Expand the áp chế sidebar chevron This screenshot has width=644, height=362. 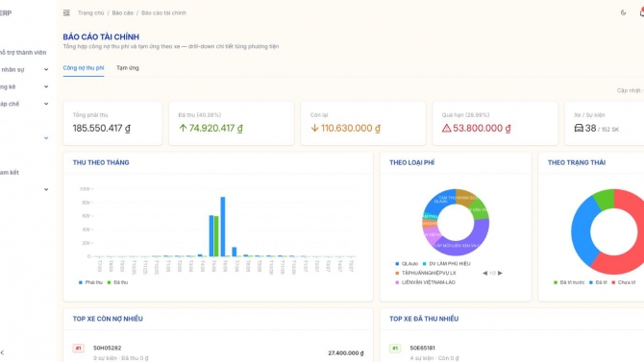tap(46, 104)
